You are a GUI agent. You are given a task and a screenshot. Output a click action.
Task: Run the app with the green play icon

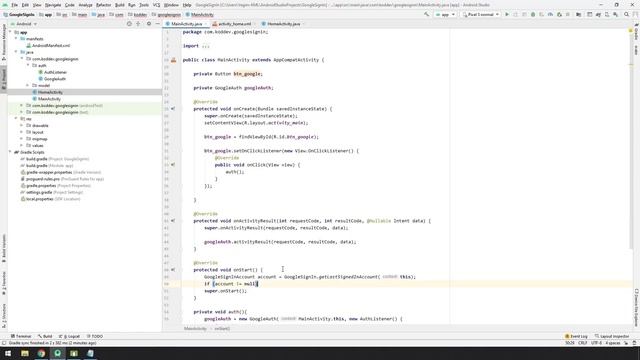507,14
